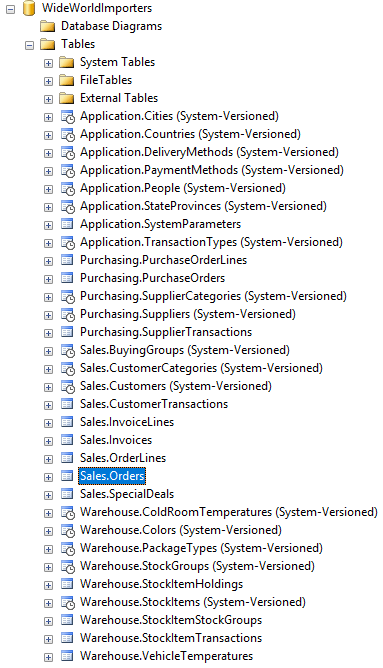Expand the Application.TransactionTypes table node
The image size is (383, 668).
[49, 243]
